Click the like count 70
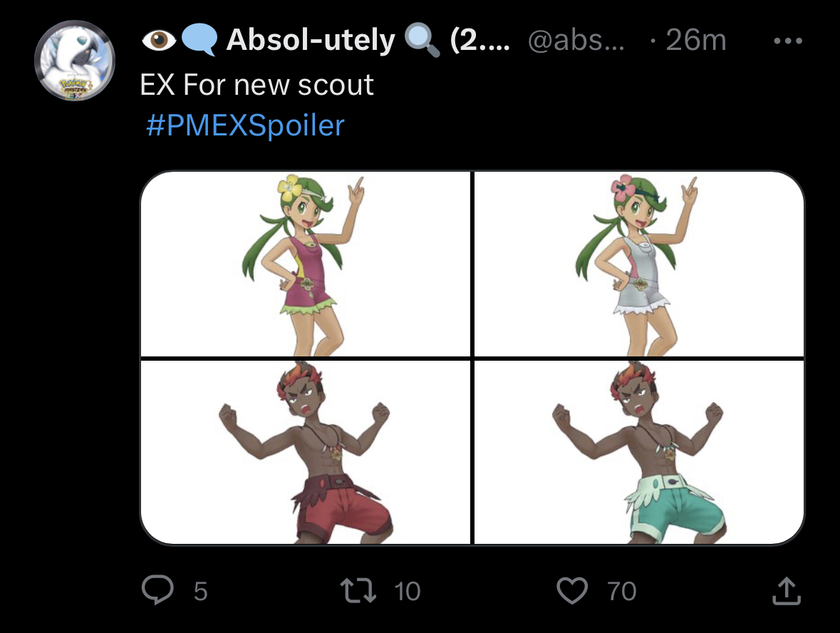The image size is (840, 633). coord(621,591)
